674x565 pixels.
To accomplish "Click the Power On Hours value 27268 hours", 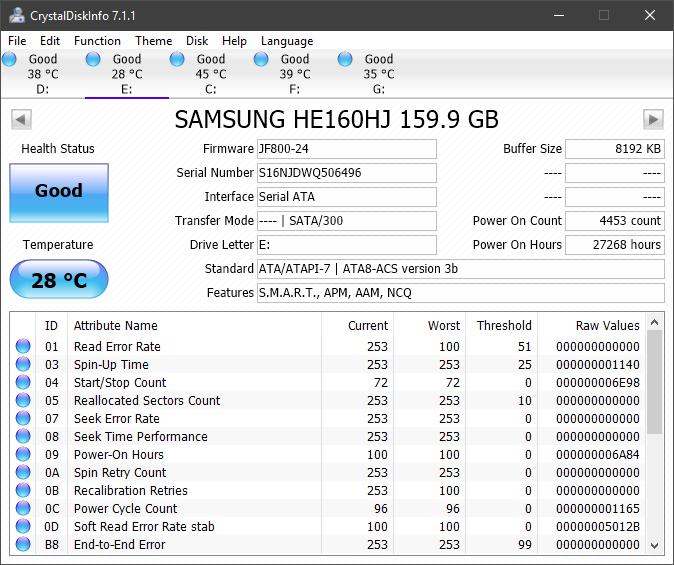I will click(x=615, y=245).
